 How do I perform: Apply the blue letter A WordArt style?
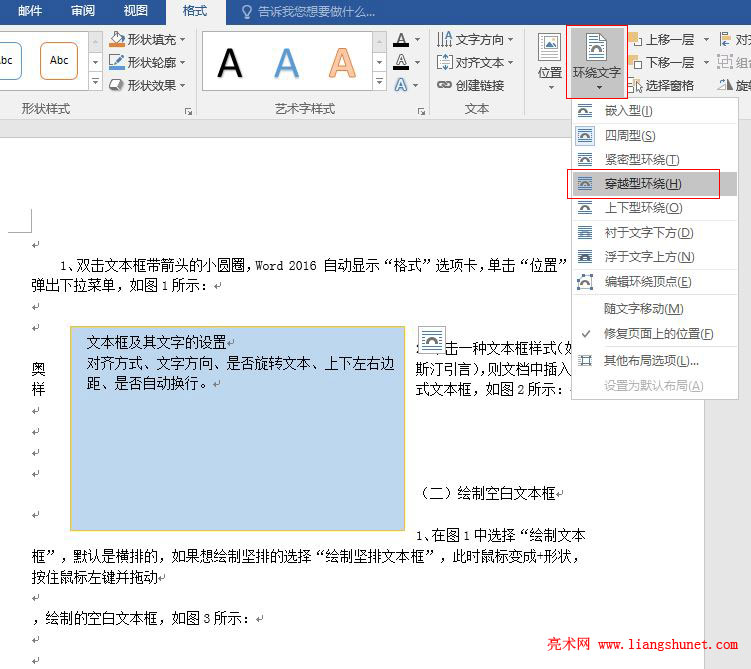point(286,63)
